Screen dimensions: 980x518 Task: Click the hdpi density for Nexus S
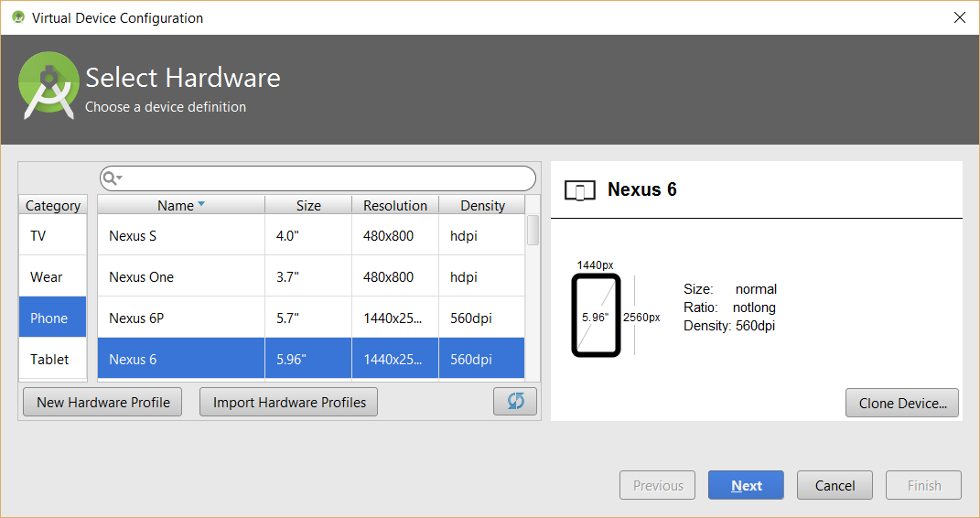[x=482, y=235]
